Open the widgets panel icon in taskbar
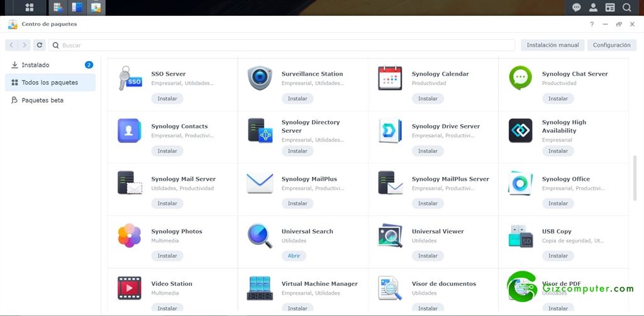The image size is (644, 316). point(610,8)
